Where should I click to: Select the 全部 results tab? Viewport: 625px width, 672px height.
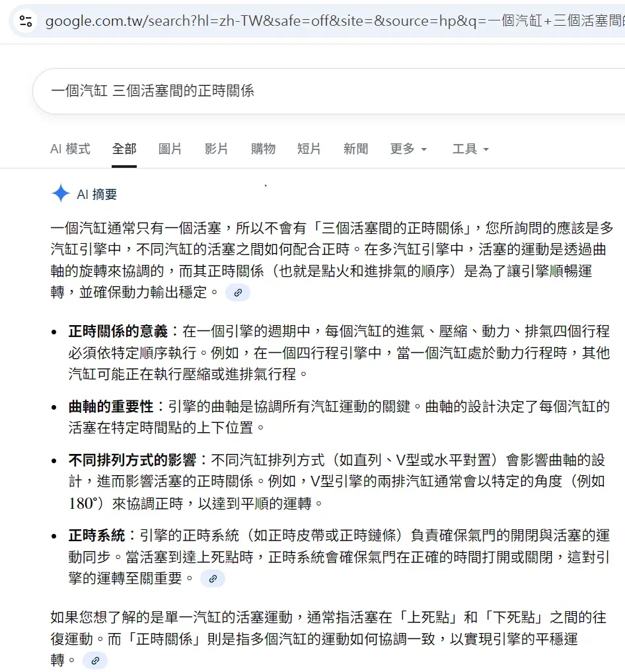coord(124,149)
